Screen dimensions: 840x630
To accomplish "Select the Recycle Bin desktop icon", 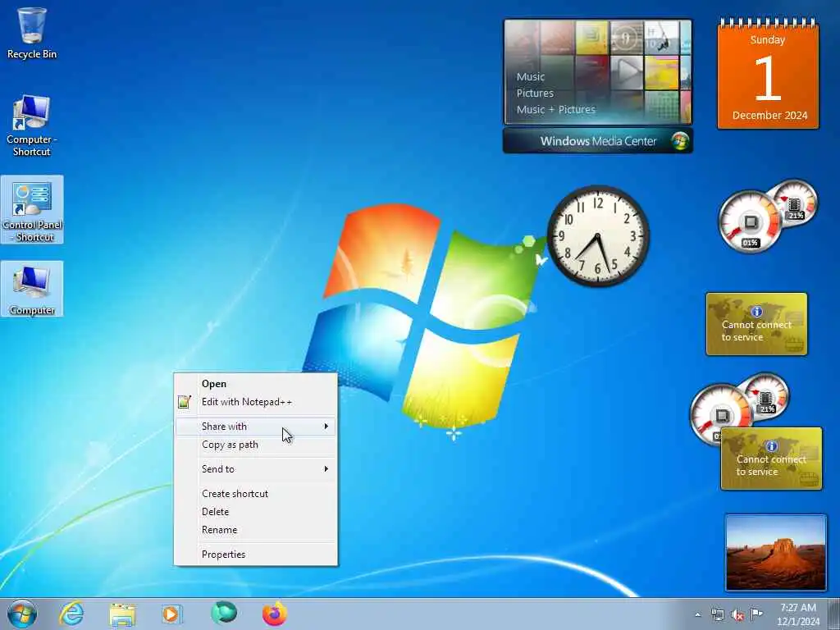I will click(x=32, y=33).
